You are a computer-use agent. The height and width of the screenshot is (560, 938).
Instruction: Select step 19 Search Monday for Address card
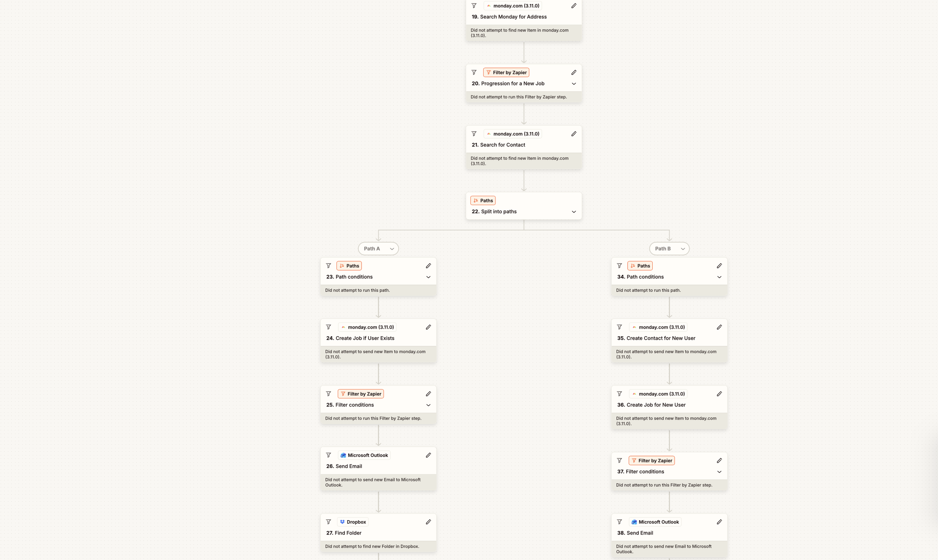pos(523,20)
